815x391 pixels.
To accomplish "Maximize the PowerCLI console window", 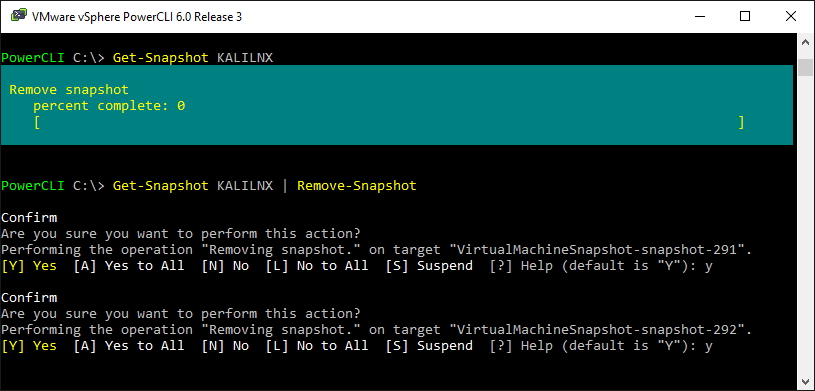I will pos(745,17).
